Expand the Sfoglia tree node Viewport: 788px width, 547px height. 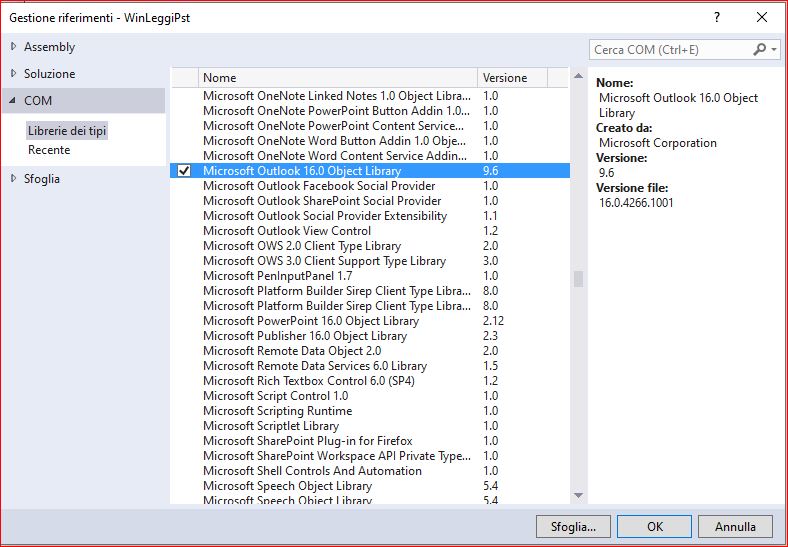coord(14,178)
